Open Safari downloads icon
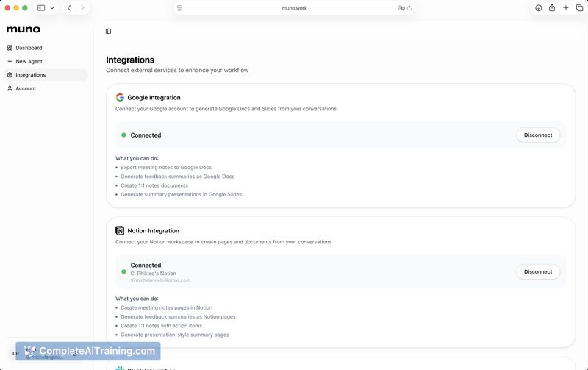 click(x=539, y=8)
